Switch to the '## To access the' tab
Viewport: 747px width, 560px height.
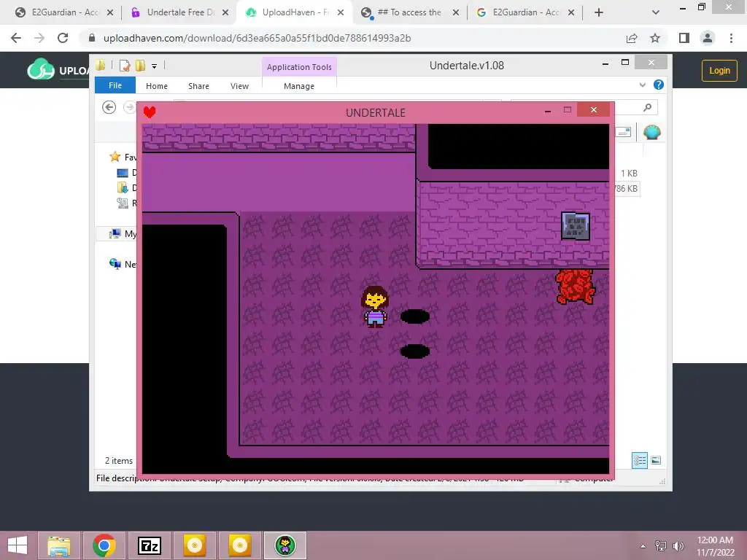[410, 12]
